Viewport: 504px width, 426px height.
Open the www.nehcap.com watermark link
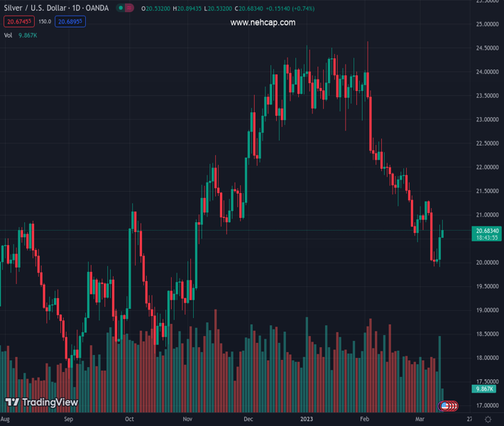click(263, 23)
